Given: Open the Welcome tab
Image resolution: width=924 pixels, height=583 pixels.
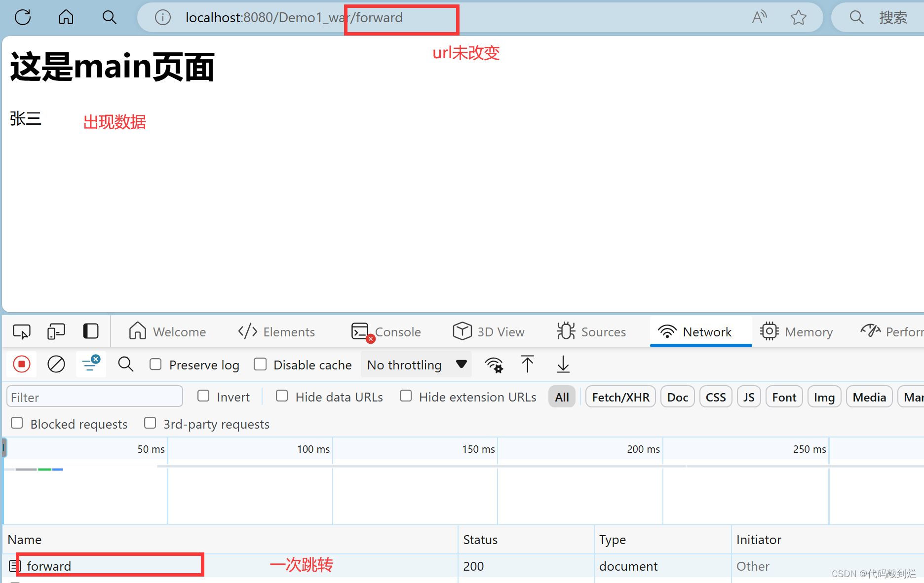Looking at the screenshot, I should 167,331.
